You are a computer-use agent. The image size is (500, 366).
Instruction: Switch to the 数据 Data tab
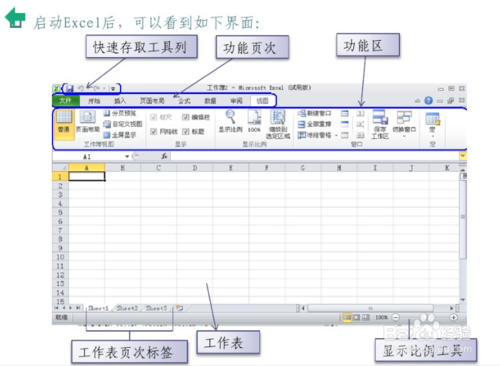click(210, 101)
